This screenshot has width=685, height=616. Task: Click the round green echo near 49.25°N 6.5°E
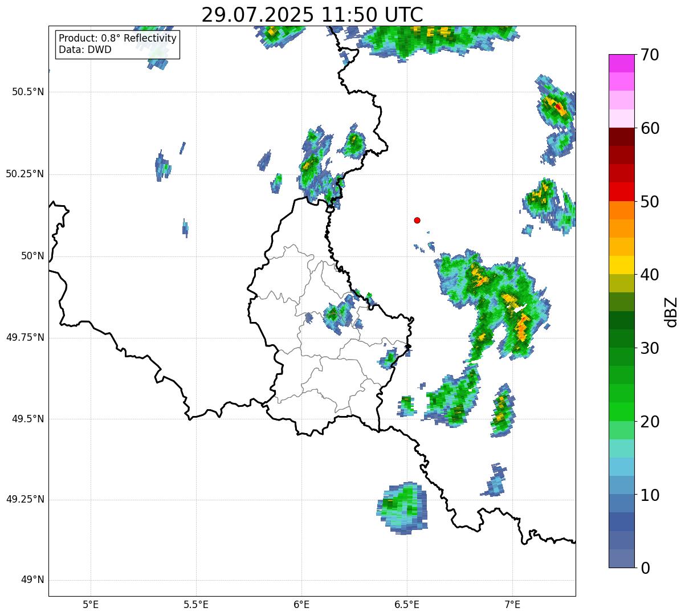point(402,508)
